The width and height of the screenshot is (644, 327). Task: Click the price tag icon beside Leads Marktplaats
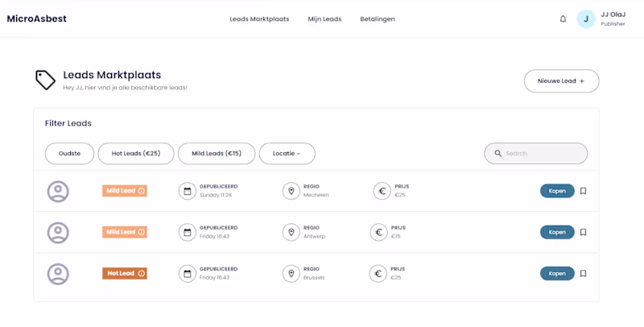(45, 80)
